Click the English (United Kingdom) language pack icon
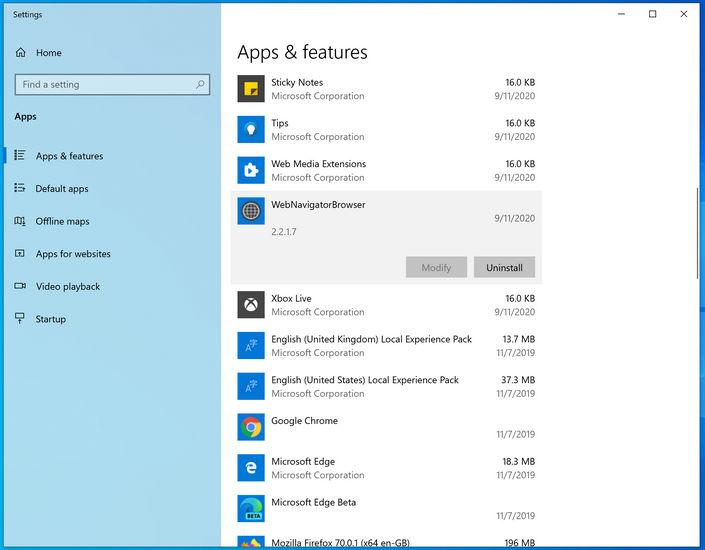Image resolution: width=705 pixels, height=550 pixels. [251, 346]
